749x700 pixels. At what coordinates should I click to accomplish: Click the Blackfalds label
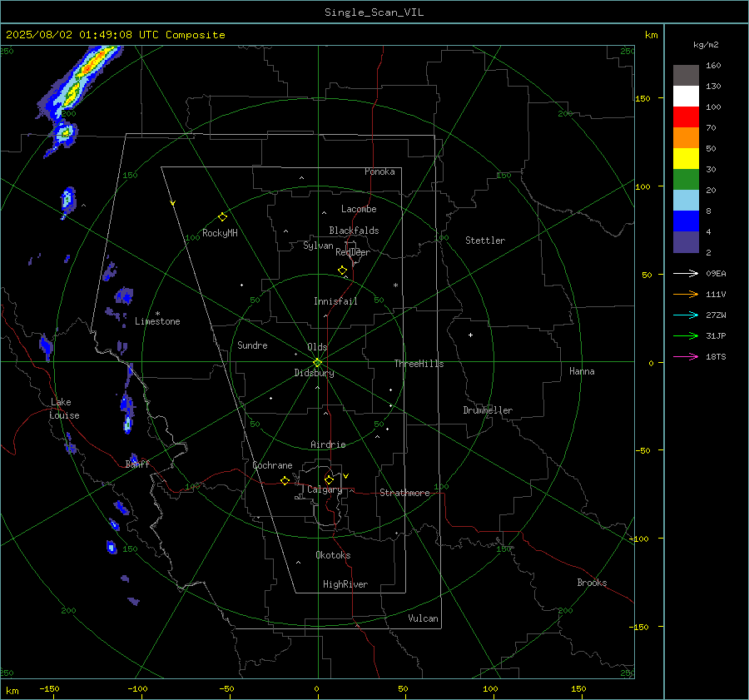(354, 231)
